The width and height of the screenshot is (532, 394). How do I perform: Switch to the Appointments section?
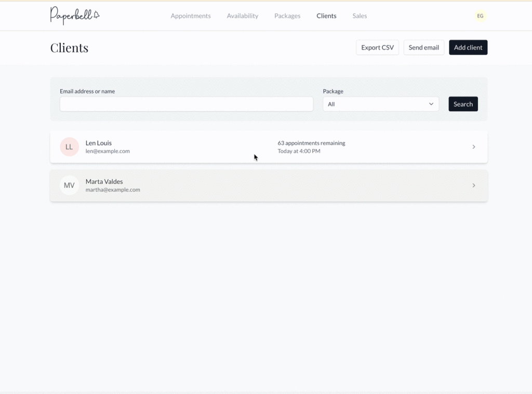[191, 16]
